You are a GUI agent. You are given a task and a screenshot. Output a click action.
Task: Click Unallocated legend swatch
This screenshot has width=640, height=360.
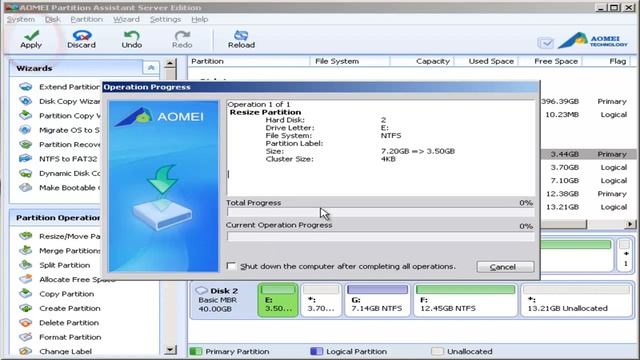tap(437, 351)
